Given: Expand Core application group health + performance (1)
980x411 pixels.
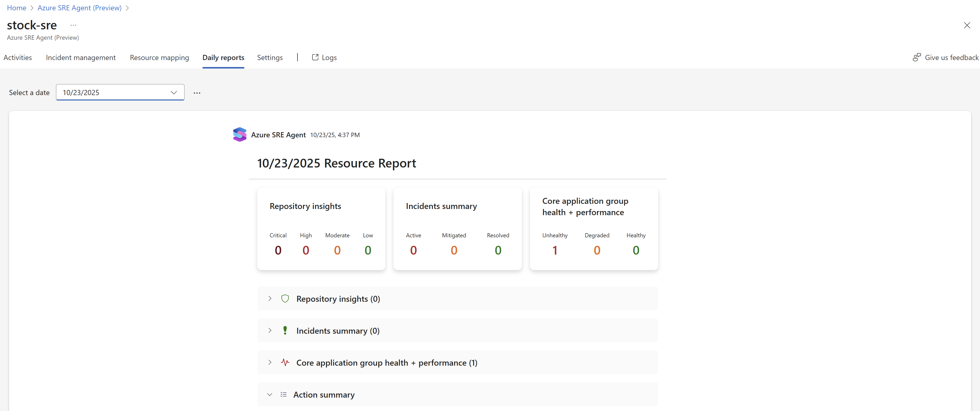Looking at the screenshot, I should point(270,363).
